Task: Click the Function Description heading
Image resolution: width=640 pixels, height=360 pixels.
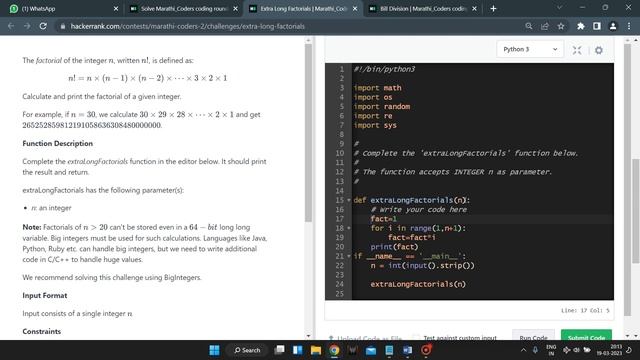Action: click(x=58, y=143)
